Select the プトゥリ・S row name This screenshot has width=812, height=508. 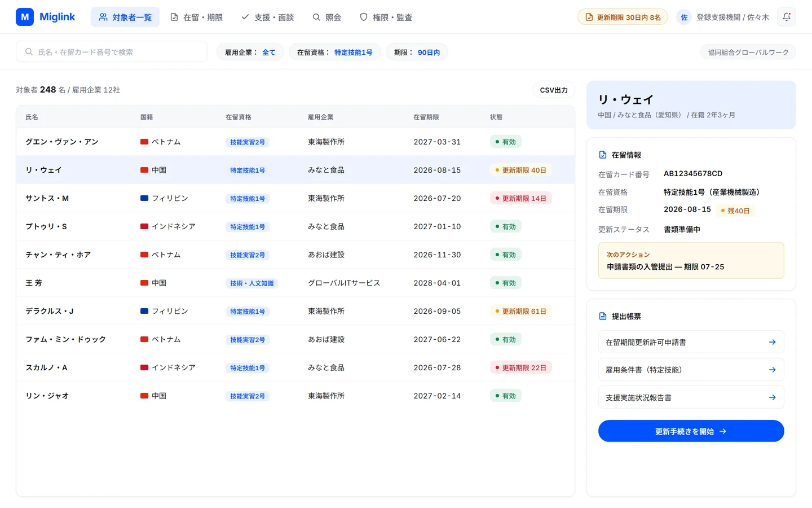click(46, 226)
